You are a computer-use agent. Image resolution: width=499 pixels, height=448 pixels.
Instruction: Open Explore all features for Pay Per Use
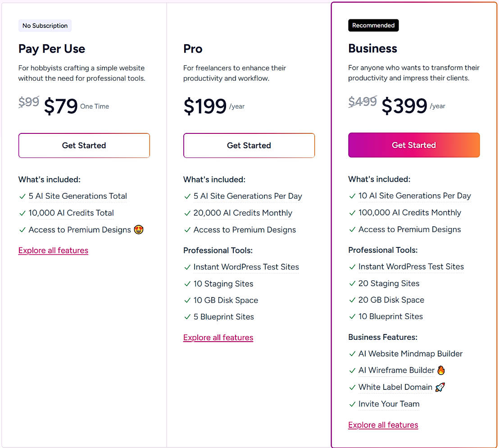[x=53, y=251]
